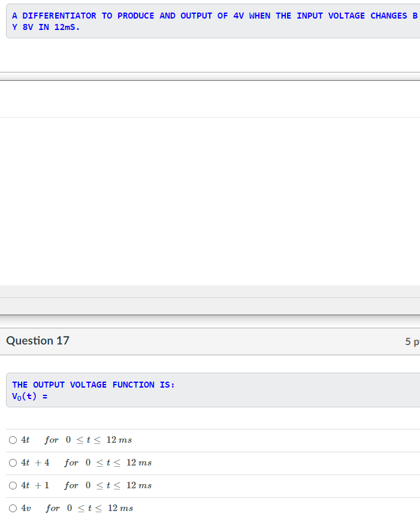Click the divider line below the 4t option
Viewport: 420px width, 529px height.
pyautogui.click(x=210, y=451)
